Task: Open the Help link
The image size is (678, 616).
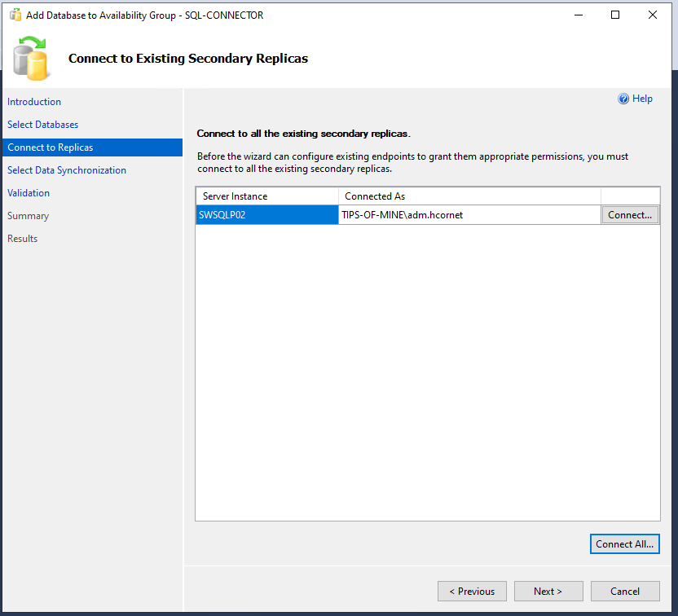Action: [x=642, y=99]
